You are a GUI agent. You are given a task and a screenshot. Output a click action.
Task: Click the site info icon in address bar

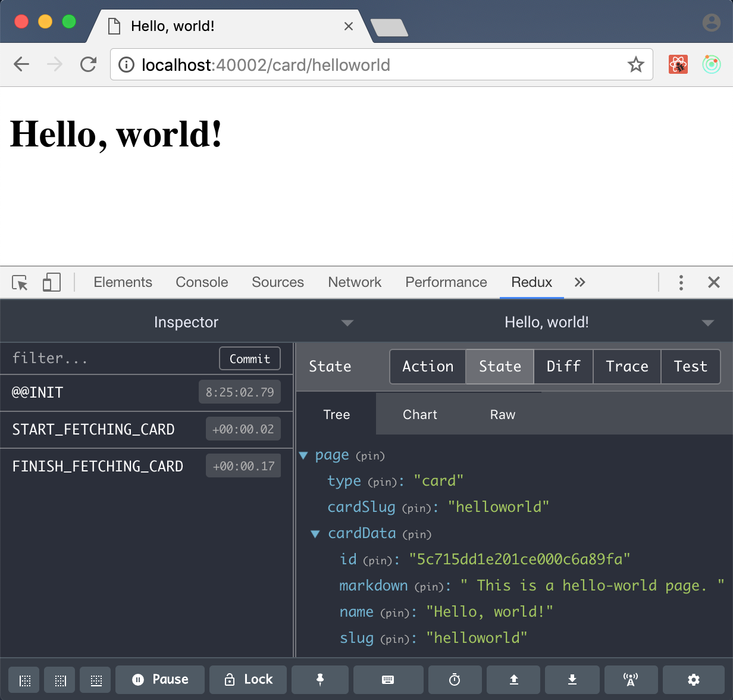click(126, 65)
